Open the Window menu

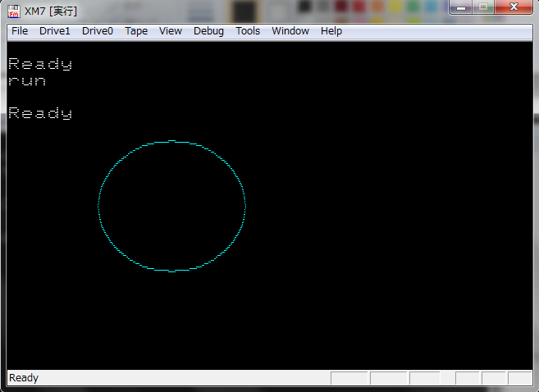(x=290, y=31)
